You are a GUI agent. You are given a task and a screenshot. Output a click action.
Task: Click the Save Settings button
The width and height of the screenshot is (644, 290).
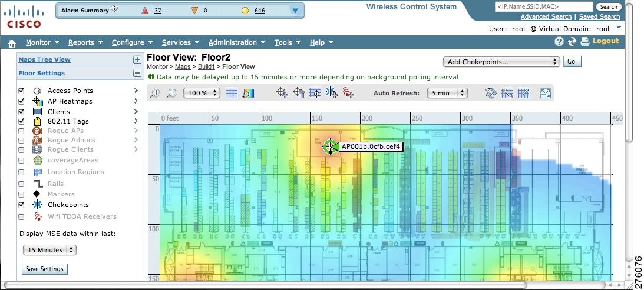45,269
